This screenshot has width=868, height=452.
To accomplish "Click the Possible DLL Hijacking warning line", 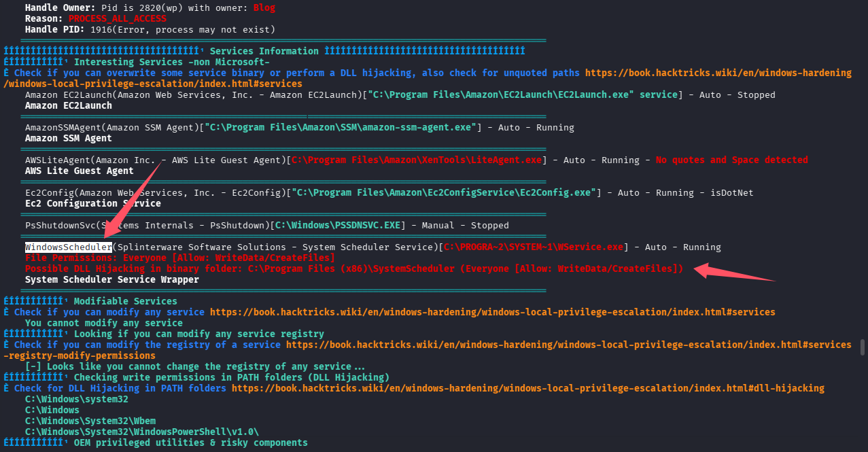I will [x=353, y=268].
